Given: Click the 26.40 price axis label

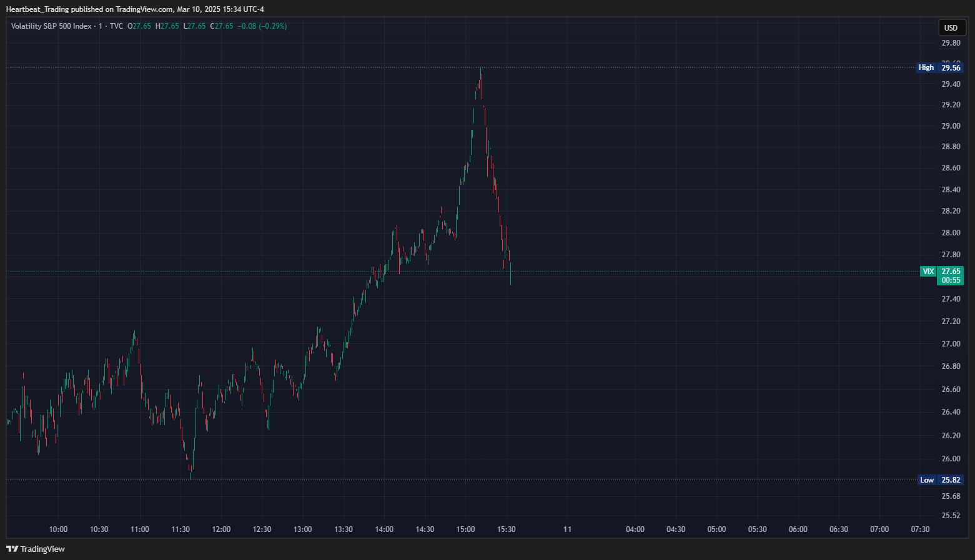Looking at the screenshot, I should (x=951, y=412).
